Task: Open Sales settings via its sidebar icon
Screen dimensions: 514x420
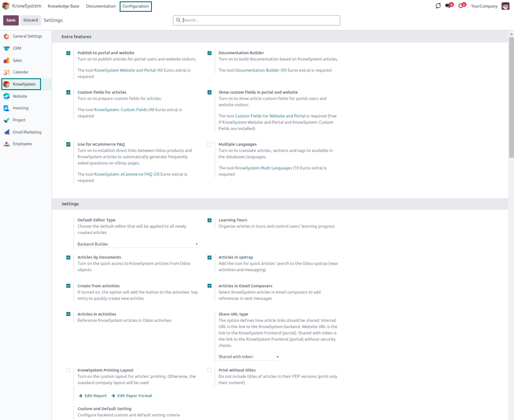Action: (x=6, y=61)
